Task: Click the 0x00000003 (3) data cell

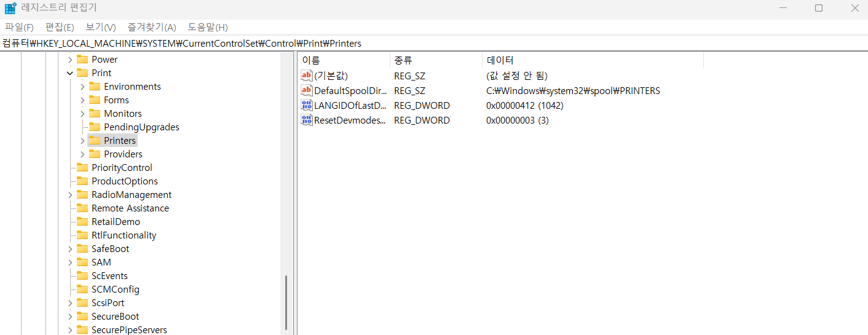Action: (517, 120)
